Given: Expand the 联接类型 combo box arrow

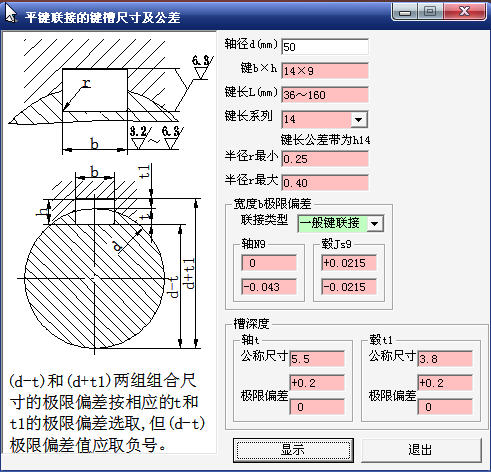Looking at the screenshot, I should click(x=375, y=224).
